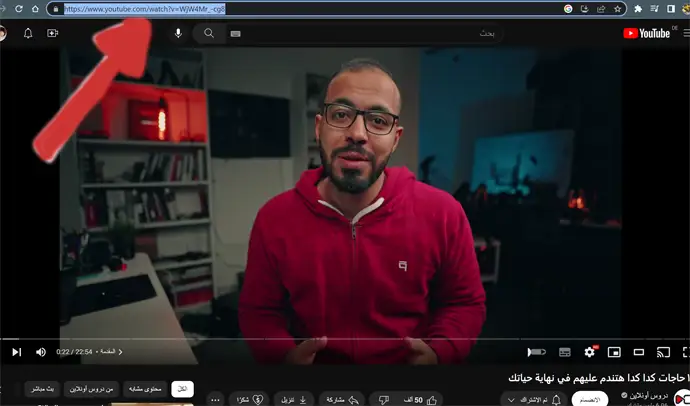Skip to the next video

coord(17,352)
